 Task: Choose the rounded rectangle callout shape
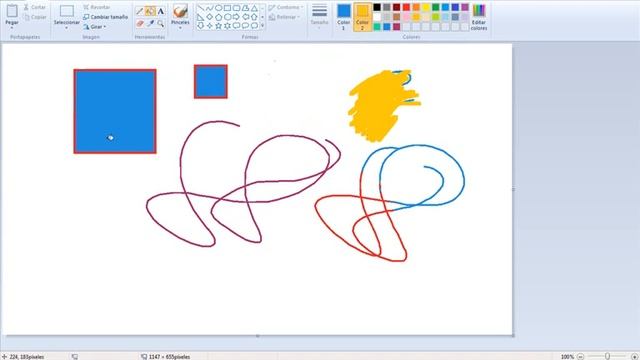point(236,26)
